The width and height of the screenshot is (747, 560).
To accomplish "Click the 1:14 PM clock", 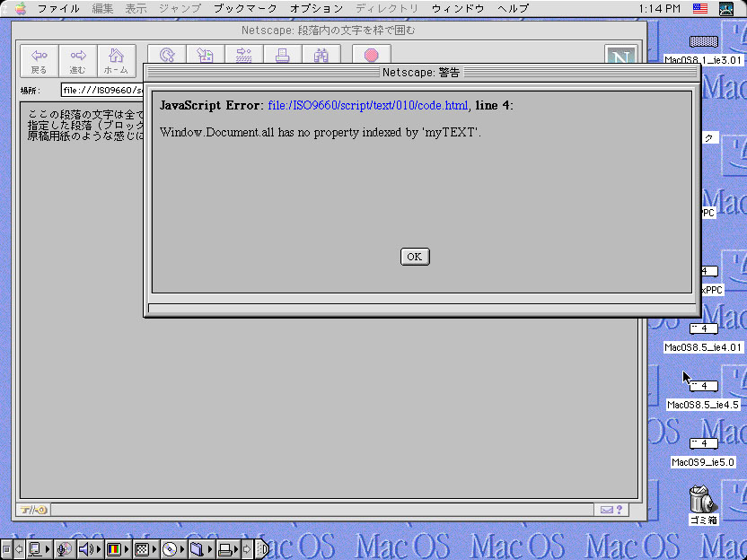I will (659, 9).
